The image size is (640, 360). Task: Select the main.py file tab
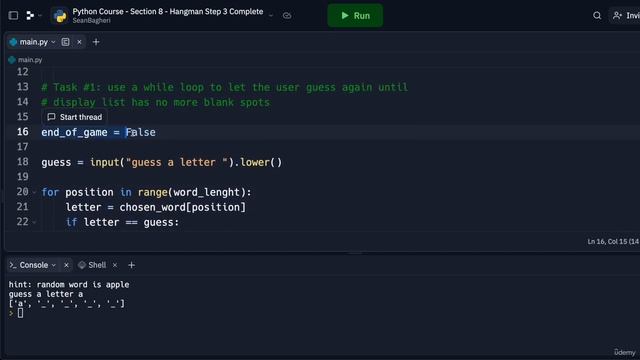(33, 42)
